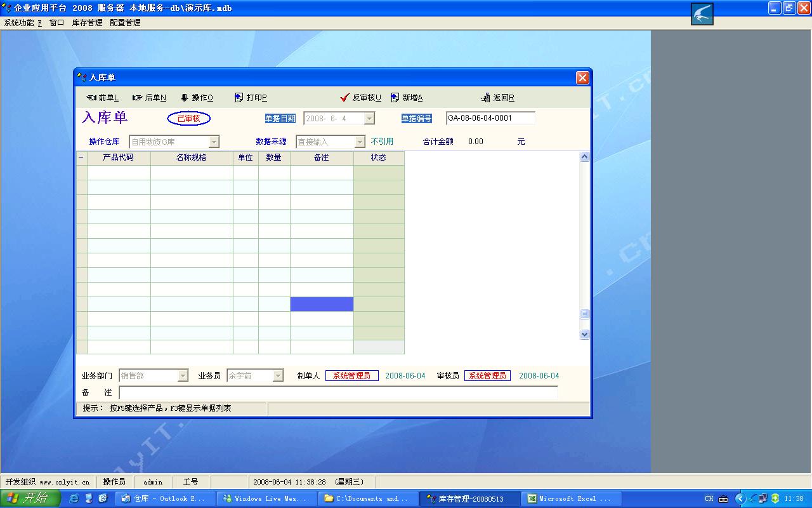
Task: Expand the 业务员 salesperson dropdown
Action: (x=278, y=376)
